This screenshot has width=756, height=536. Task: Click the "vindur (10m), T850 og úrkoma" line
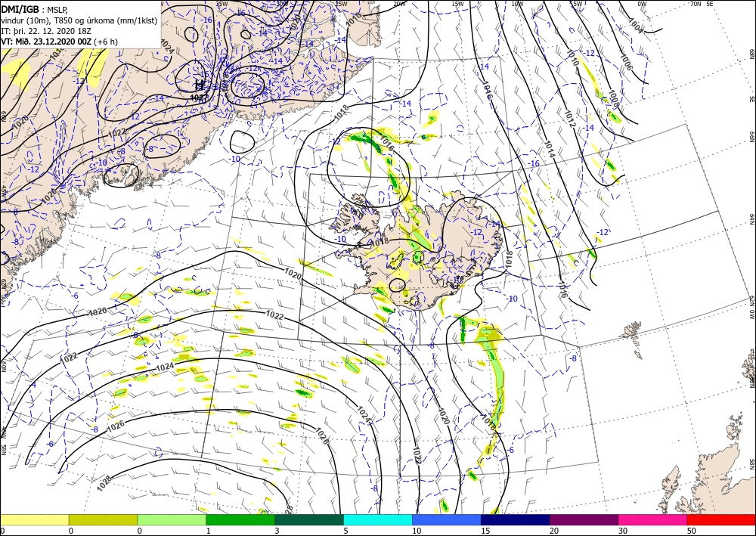[79, 20]
